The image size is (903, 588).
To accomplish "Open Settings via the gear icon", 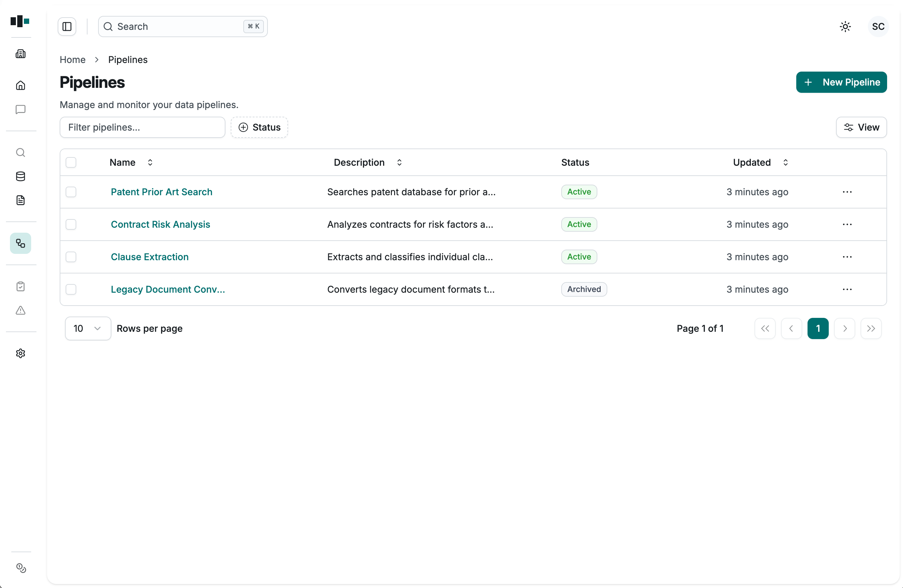I will (x=20, y=353).
